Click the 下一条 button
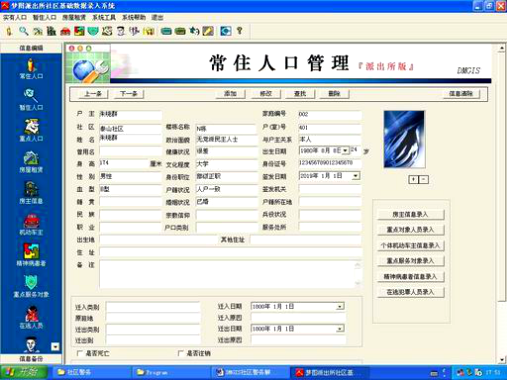The width and height of the screenshot is (507, 381). point(128,94)
